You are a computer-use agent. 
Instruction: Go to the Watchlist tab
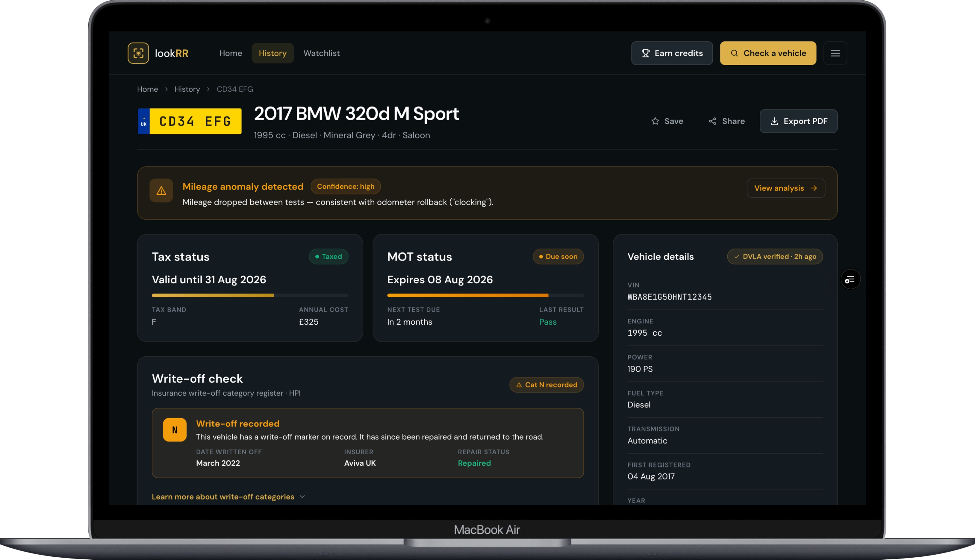pyautogui.click(x=321, y=53)
